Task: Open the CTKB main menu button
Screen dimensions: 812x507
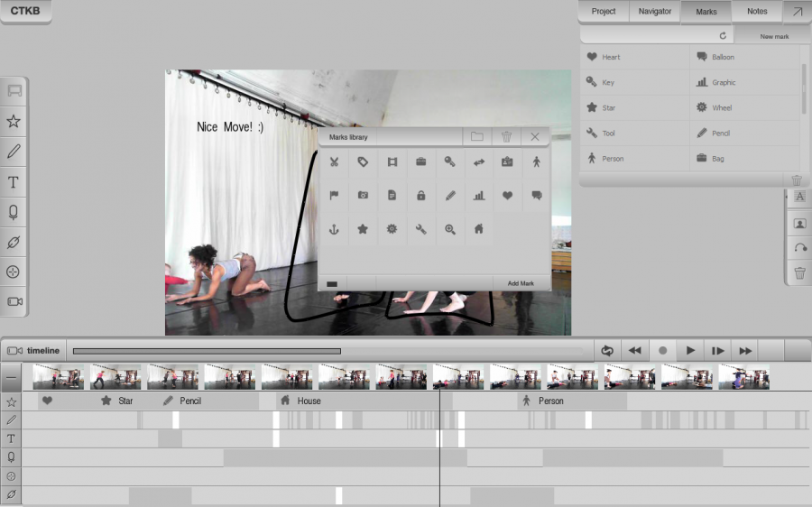Action: click(25, 12)
